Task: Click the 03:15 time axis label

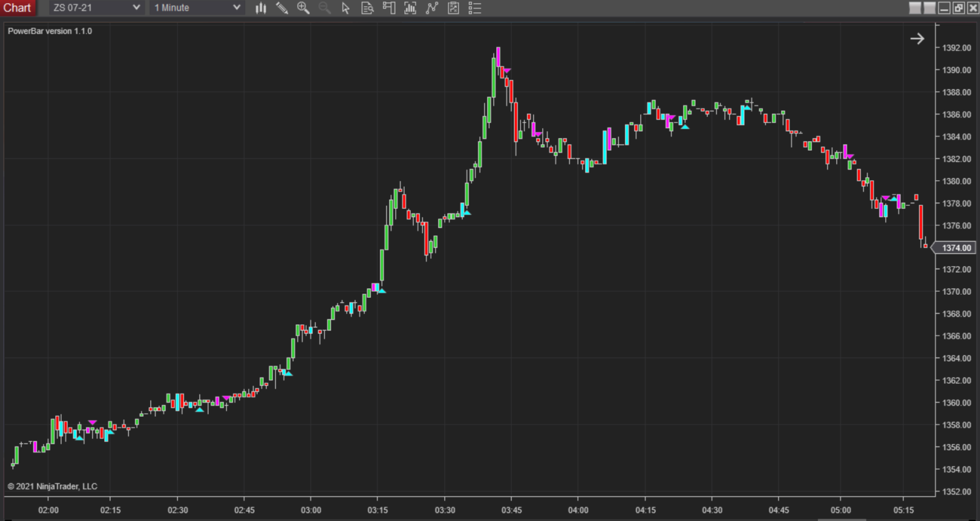Action: pyautogui.click(x=377, y=510)
